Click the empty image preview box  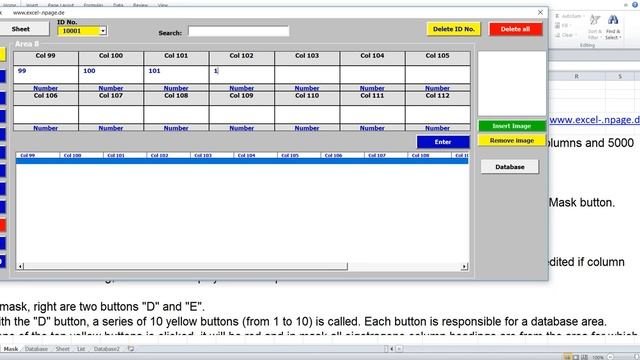[x=512, y=83]
